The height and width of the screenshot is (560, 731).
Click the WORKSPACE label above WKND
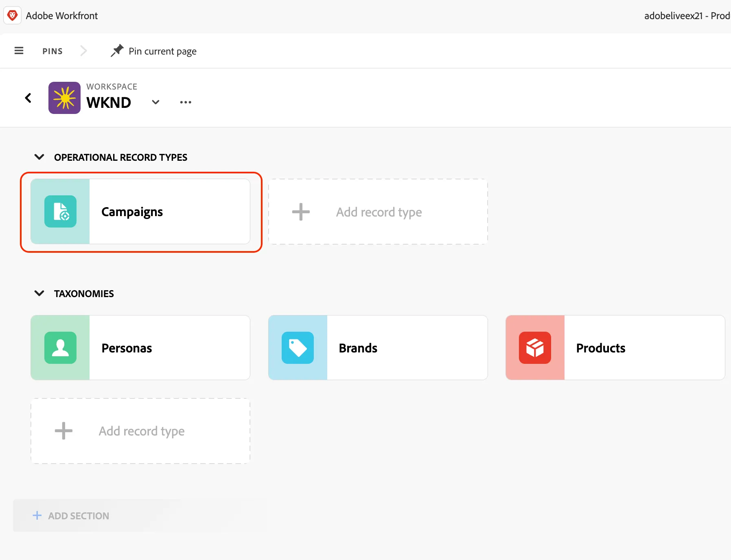tap(112, 87)
